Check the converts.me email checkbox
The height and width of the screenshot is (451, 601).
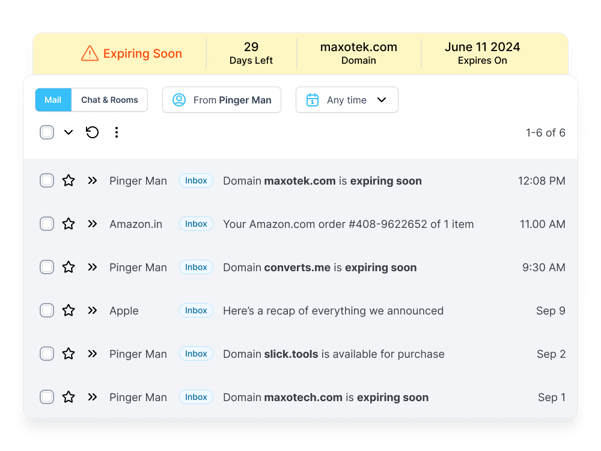click(47, 267)
